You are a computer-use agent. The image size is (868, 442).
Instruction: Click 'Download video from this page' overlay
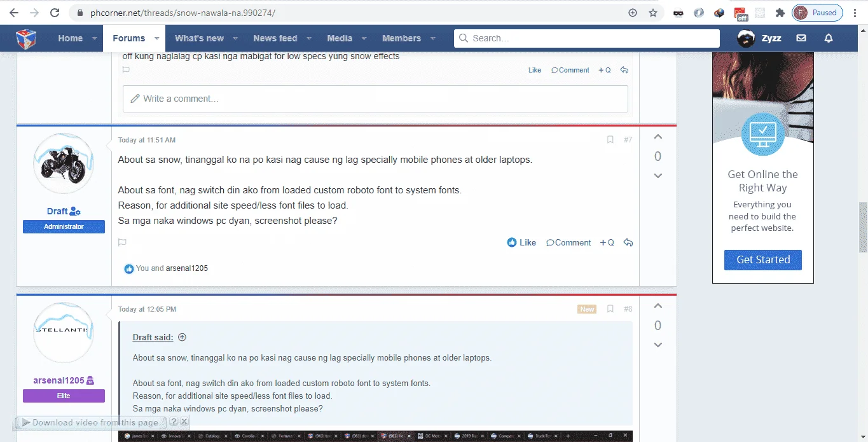(x=90, y=422)
